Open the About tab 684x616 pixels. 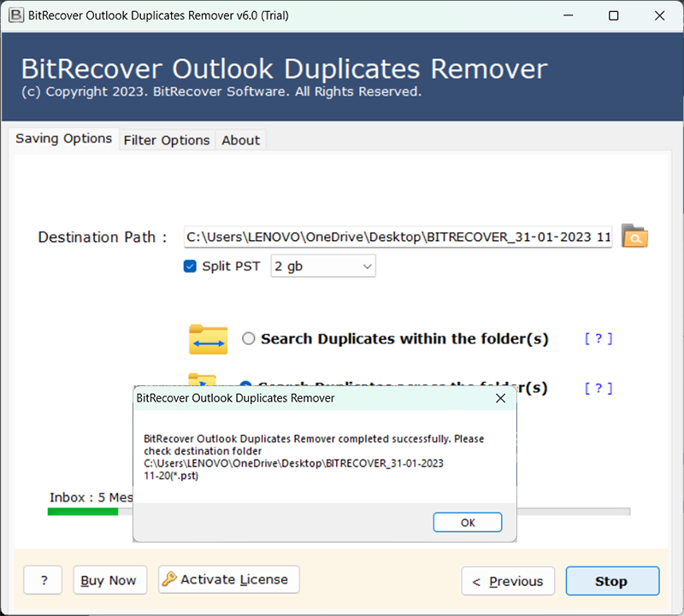point(240,140)
